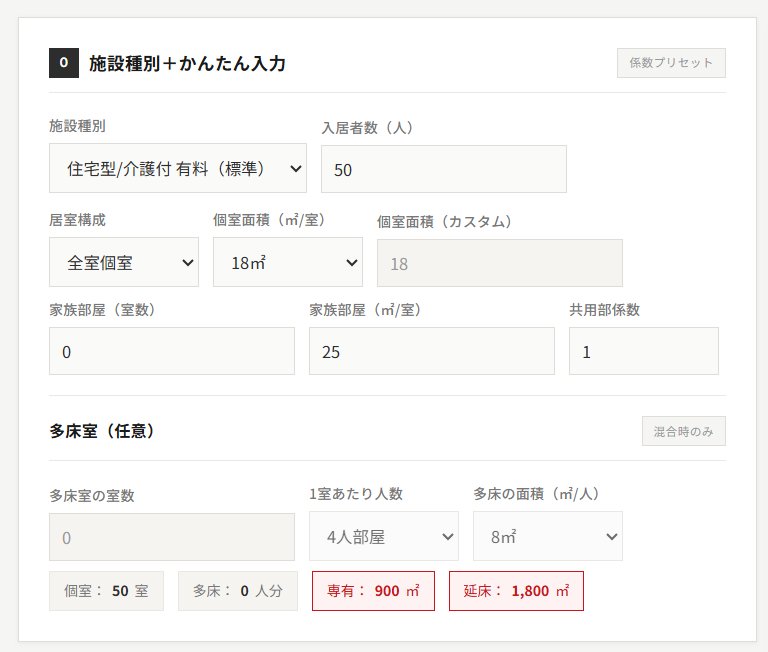Image resolution: width=768 pixels, height=652 pixels.
Task: Click the 家族部屋(㎡/室) label
Action: click(365, 310)
